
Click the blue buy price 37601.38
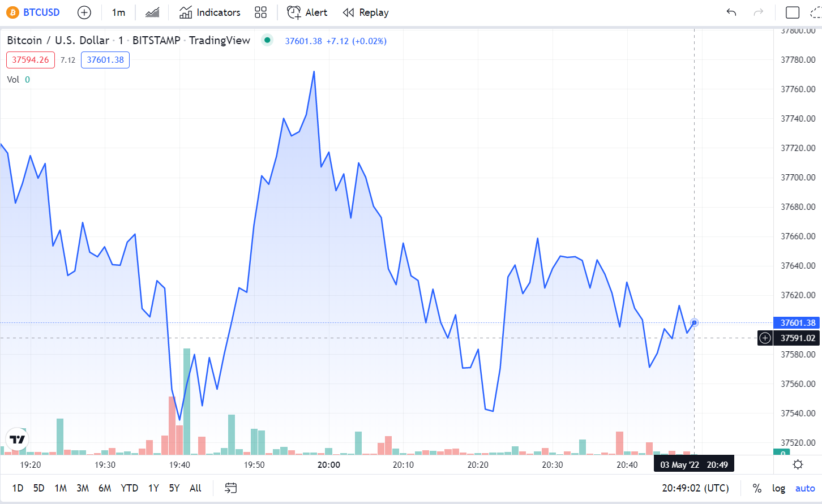click(105, 60)
